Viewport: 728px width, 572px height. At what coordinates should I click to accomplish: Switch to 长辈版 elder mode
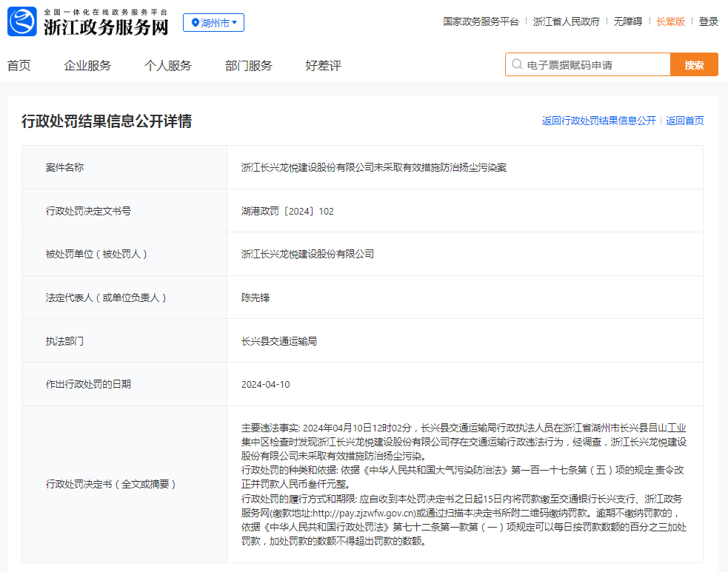tap(670, 21)
